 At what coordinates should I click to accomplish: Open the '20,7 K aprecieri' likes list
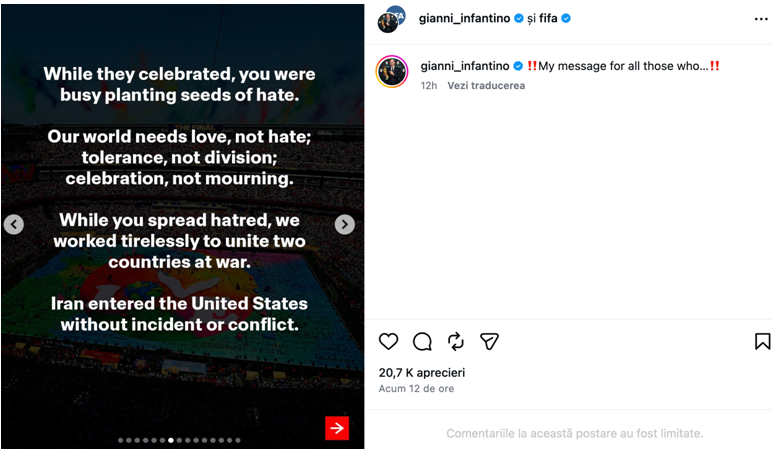pos(422,373)
